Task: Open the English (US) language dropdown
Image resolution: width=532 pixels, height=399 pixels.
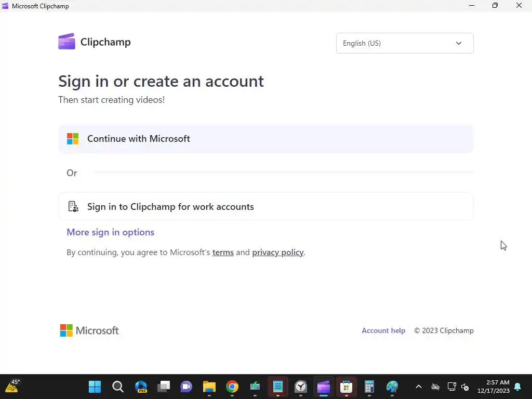Action: [405, 43]
